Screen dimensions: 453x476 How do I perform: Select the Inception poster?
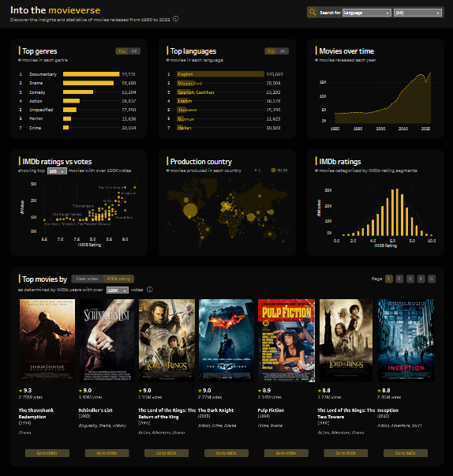click(x=406, y=340)
